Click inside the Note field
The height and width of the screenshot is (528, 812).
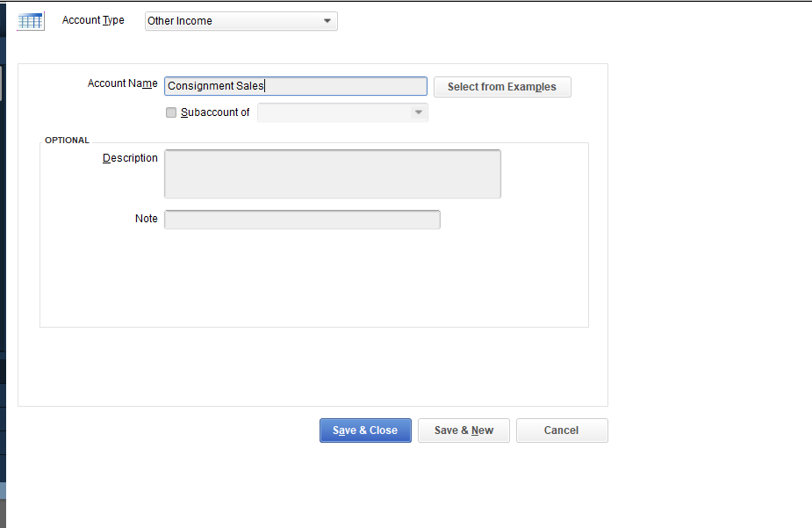[302, 219]
